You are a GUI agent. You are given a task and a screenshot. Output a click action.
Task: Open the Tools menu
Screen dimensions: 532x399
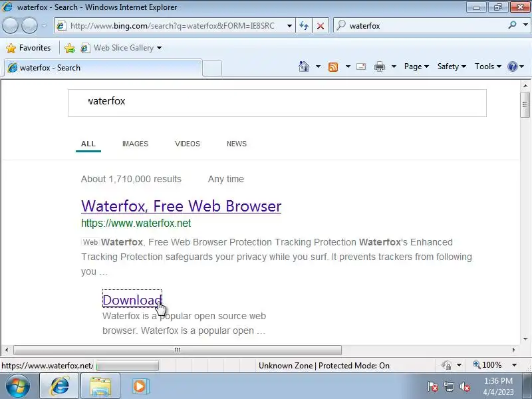click(488, 66)
